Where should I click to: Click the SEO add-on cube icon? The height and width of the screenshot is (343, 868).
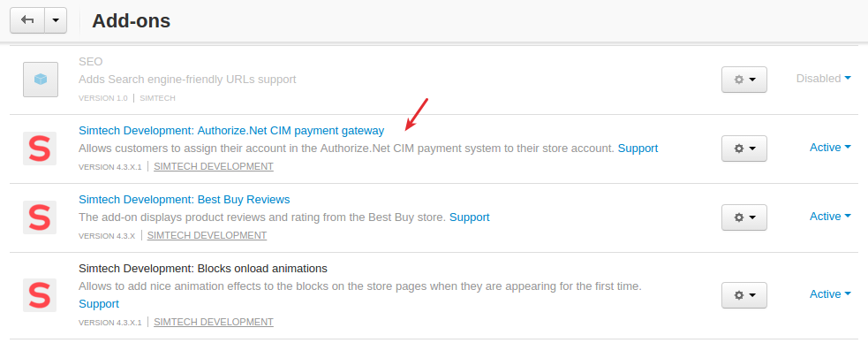(41, 80)
